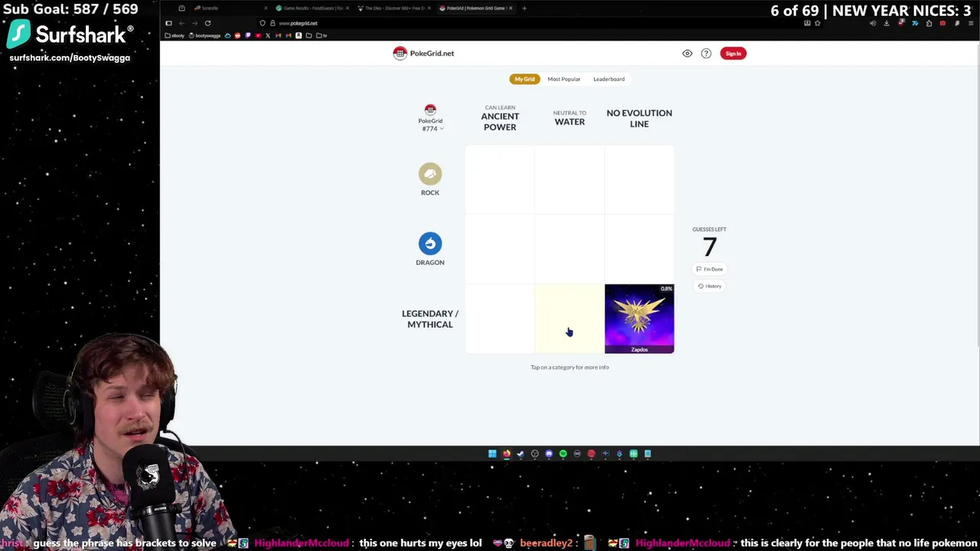This screenshot has width=980, height=551.
Task: Open the guess History button
Action: click(x=710, y=285)
